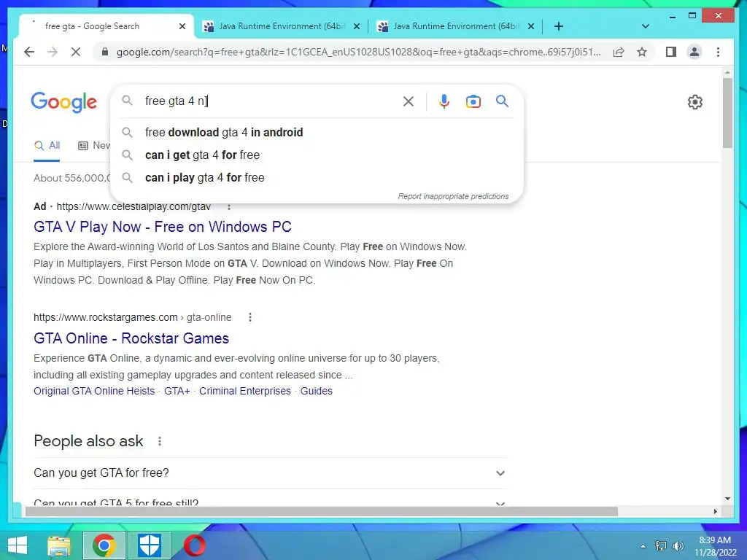The height and width of the screenshot is (560, 747).
Task: Choose suggestion 'can i get gta 4 for free'
Action: pos(317,155)
